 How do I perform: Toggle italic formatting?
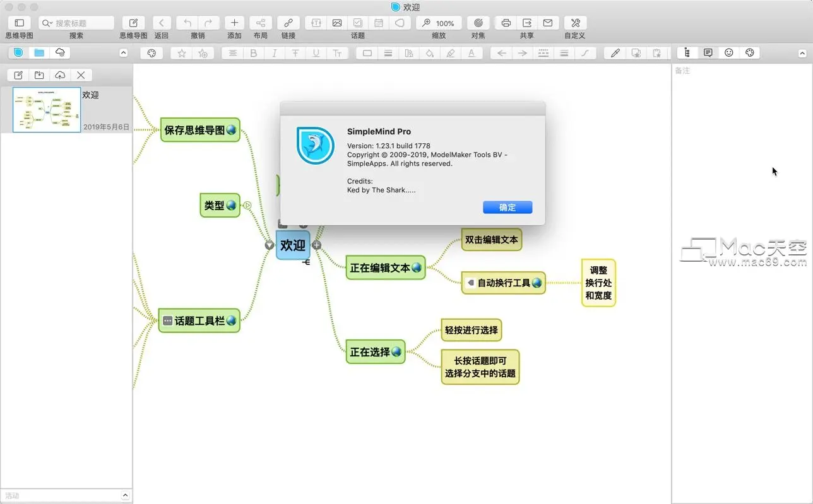[x=275, y=53]
